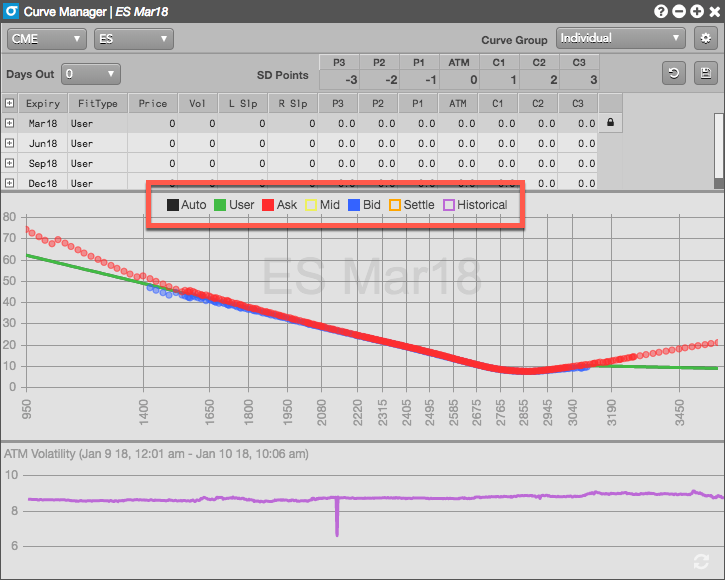Toggle the Historical series in legend

[475, 205]
